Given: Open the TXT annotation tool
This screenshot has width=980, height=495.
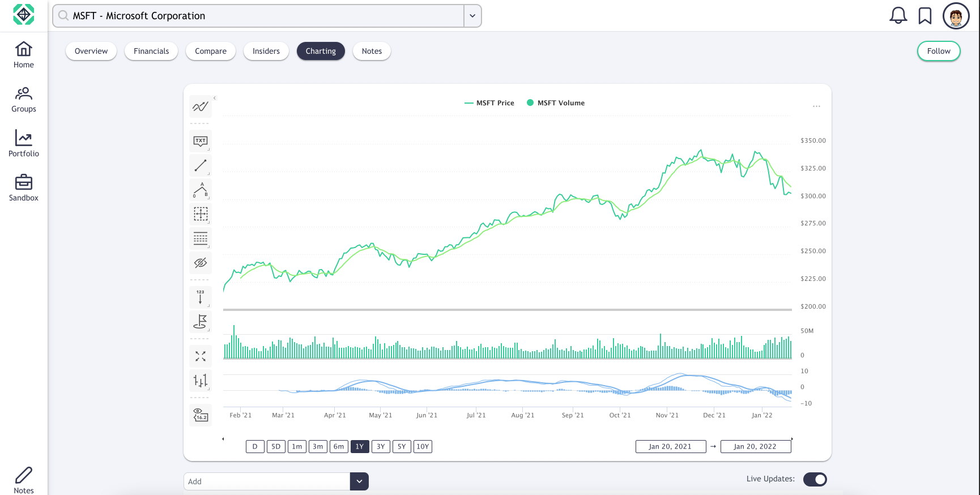Looking at the screenshot, I should coord(200,141).
